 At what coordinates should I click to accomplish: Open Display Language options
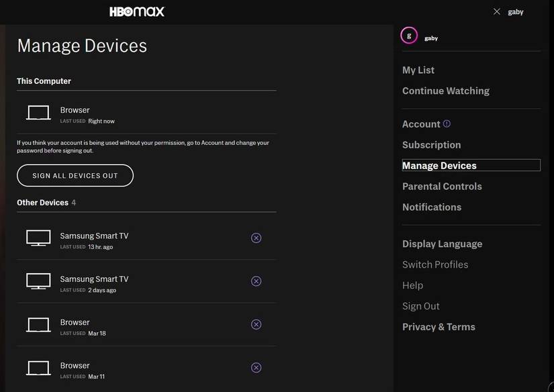[442, 244]
